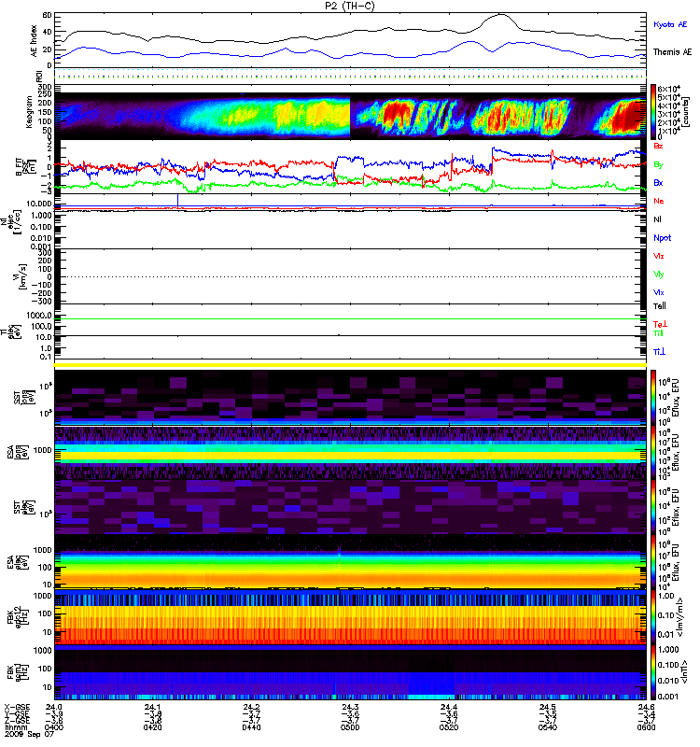Image resolution: width=700 pixels, height=747 pixels.
Task: Select the red Bz legend label
Action: [x=658, y=146]
